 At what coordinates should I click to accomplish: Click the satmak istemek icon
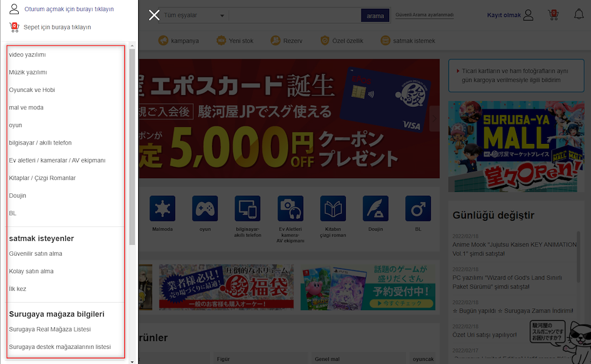pos(385,40)
